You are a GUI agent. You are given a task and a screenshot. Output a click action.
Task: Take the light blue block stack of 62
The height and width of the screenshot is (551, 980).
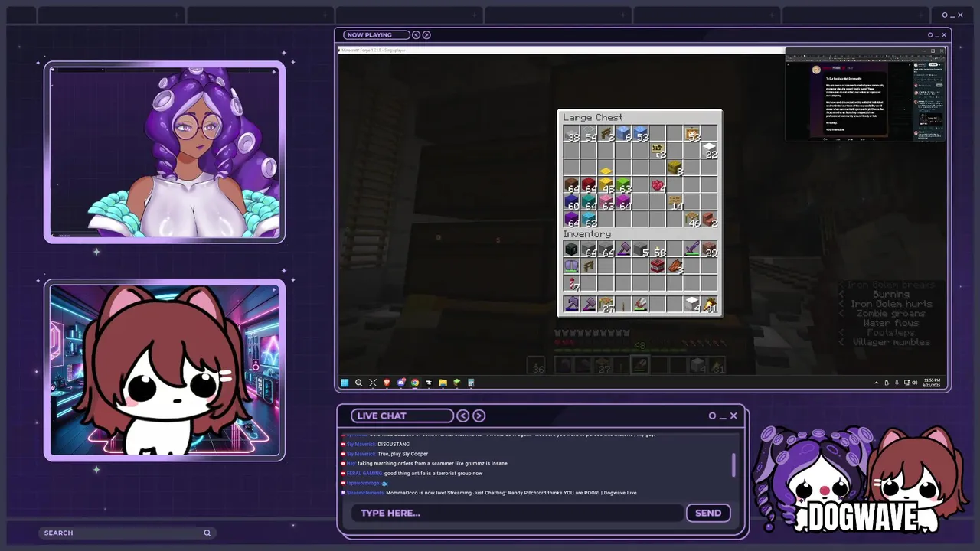pos(589,220)
